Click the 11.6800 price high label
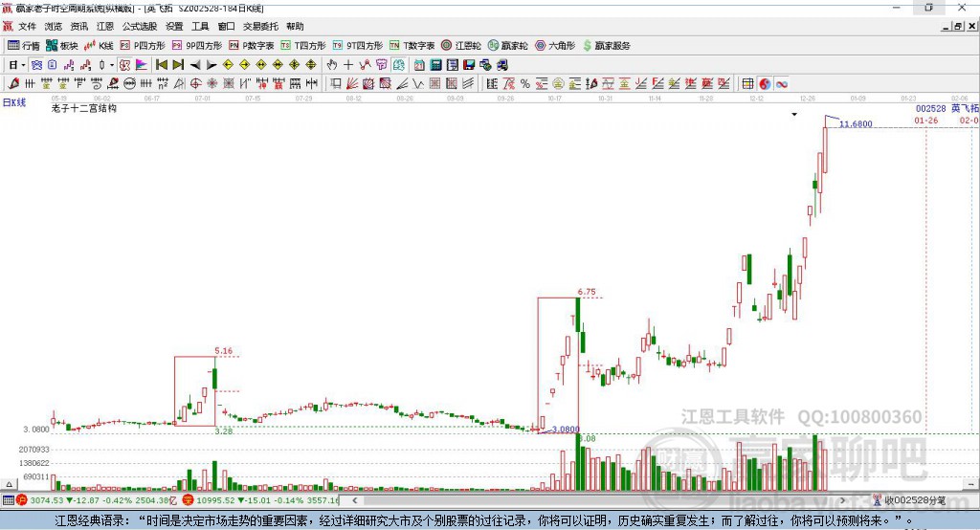 click(x=856, y=123)
